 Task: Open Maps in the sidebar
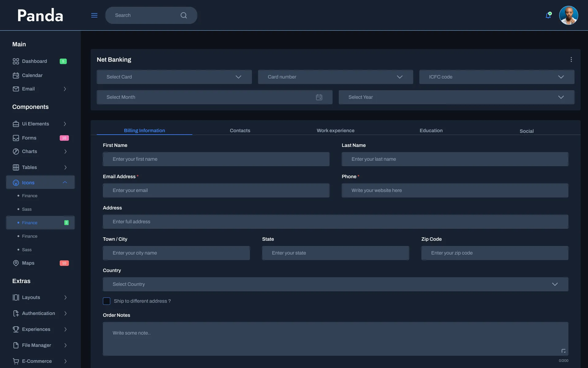(28, 263)
